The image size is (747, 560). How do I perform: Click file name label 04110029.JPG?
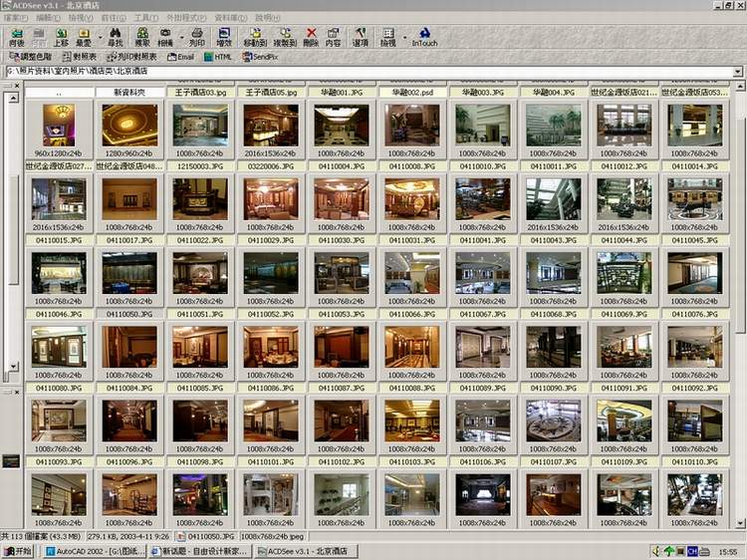pyautogui.click(x=271, y=241)
